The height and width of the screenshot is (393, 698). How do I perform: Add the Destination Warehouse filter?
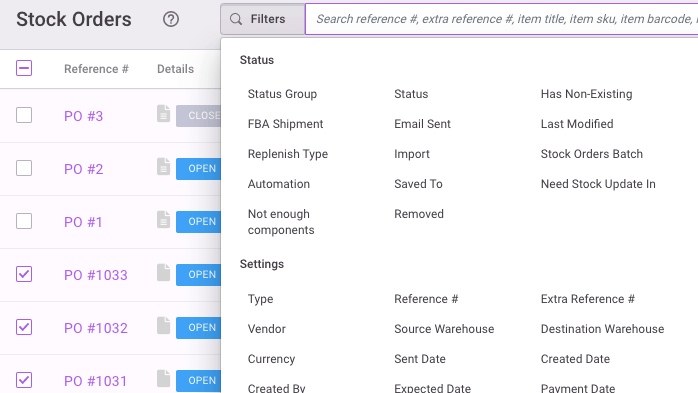click(602, 329)
